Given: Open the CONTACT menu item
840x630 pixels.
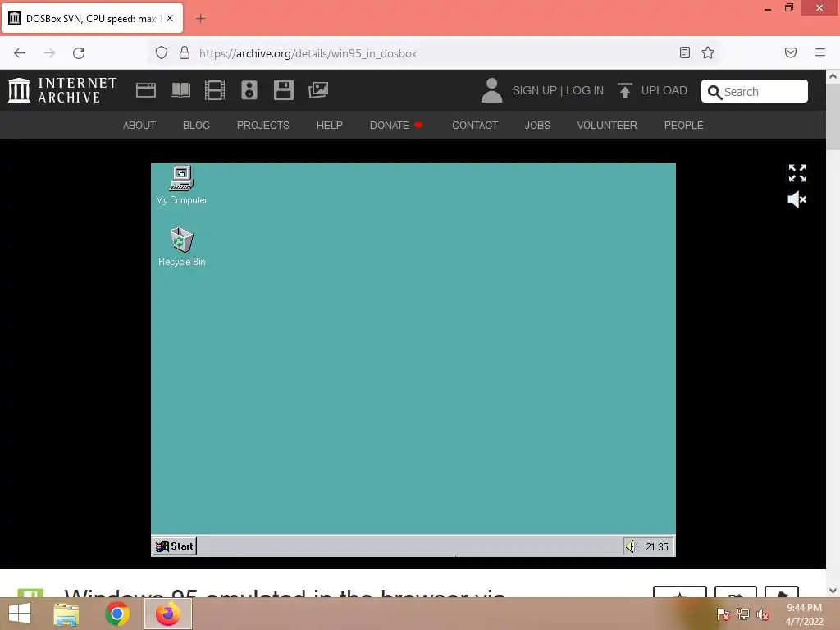Looking at the screenshot, I should tap(475, 125).
